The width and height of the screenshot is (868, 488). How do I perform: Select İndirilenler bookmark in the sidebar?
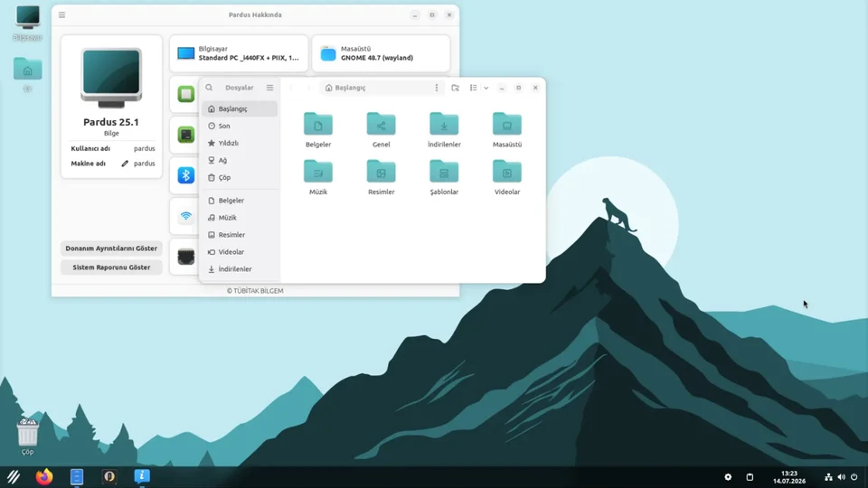click(240, 269)
